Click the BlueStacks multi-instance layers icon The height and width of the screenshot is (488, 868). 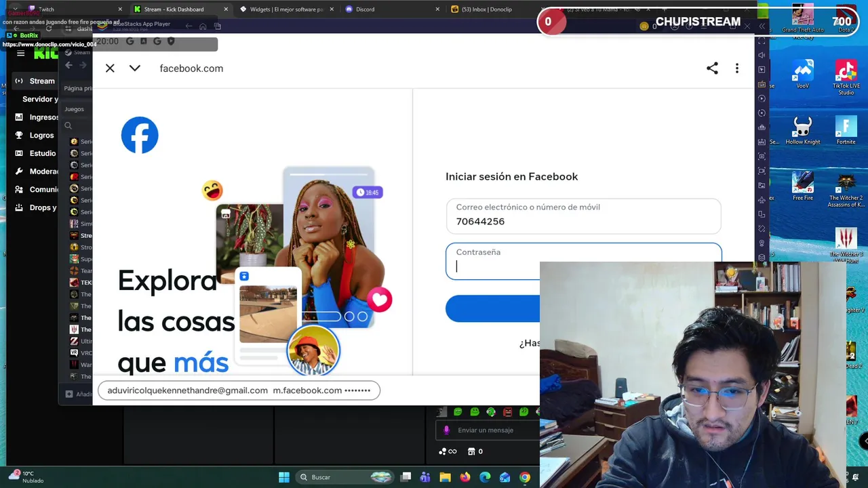(762, 257)
